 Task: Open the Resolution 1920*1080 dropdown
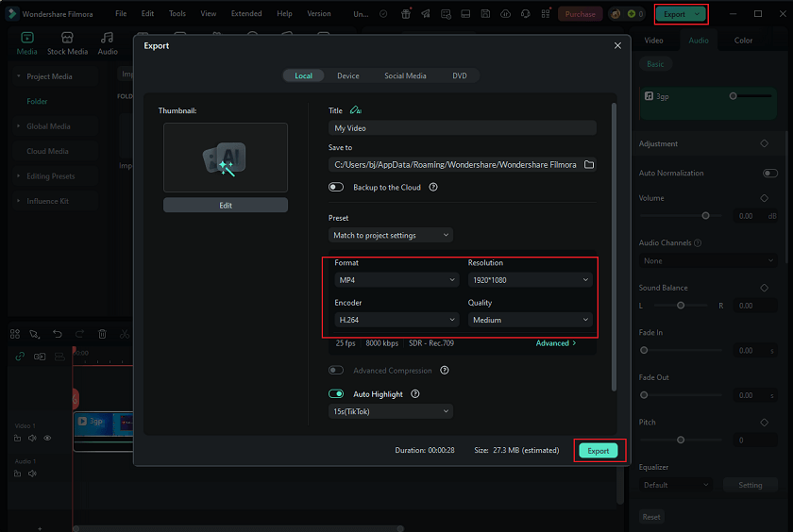coord(530,280)
